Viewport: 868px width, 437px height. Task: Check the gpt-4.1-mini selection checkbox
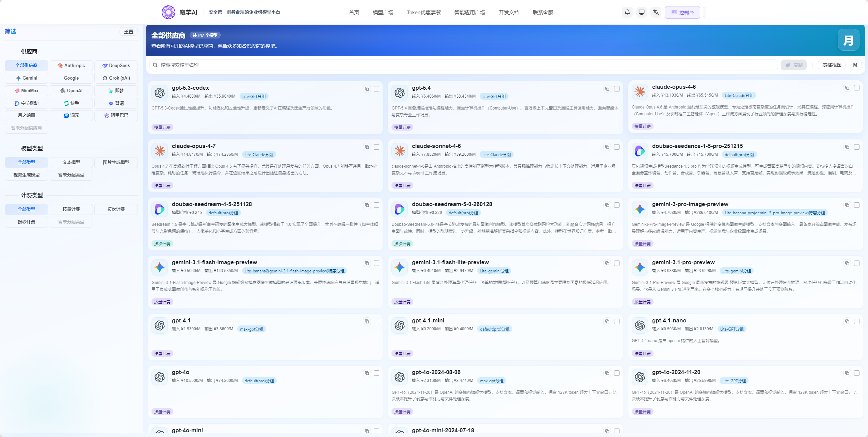pyautogui.click(x=616, y=321)
